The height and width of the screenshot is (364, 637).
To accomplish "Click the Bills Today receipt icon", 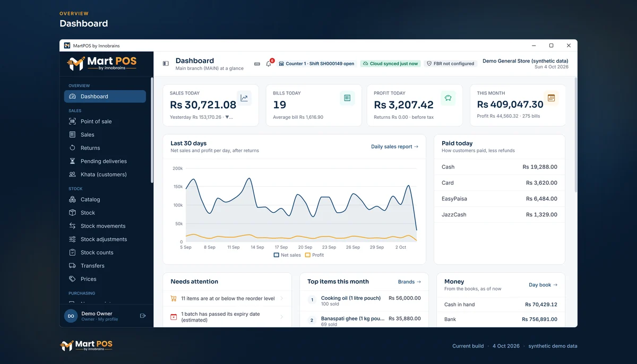I will pyautogui.click(x=347, y=98).
